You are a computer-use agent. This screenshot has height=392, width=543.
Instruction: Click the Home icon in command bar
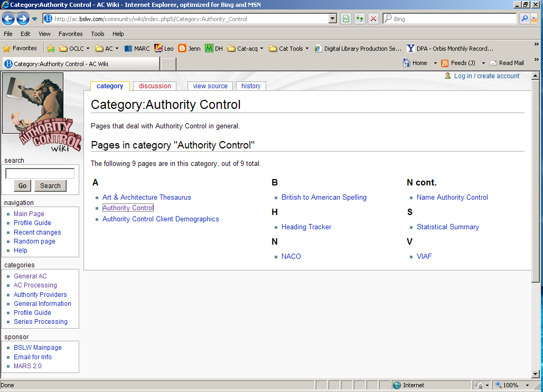pos(406,63)
